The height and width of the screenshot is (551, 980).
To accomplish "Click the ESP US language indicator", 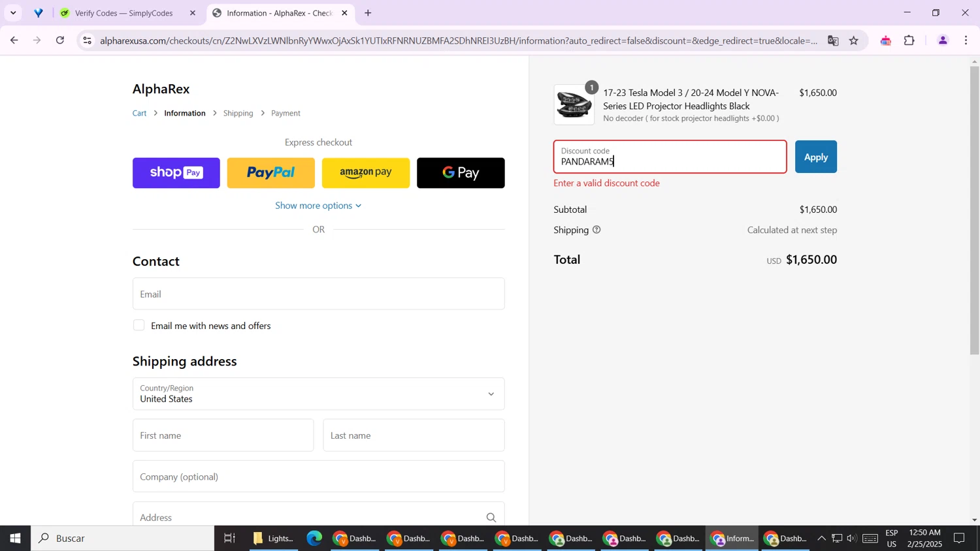I will coord(892,539).
